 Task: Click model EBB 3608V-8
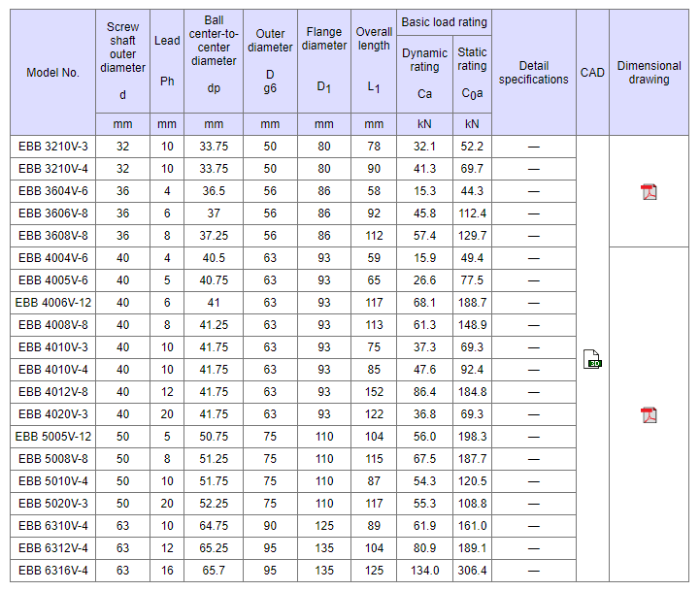(x=53, y=236)
